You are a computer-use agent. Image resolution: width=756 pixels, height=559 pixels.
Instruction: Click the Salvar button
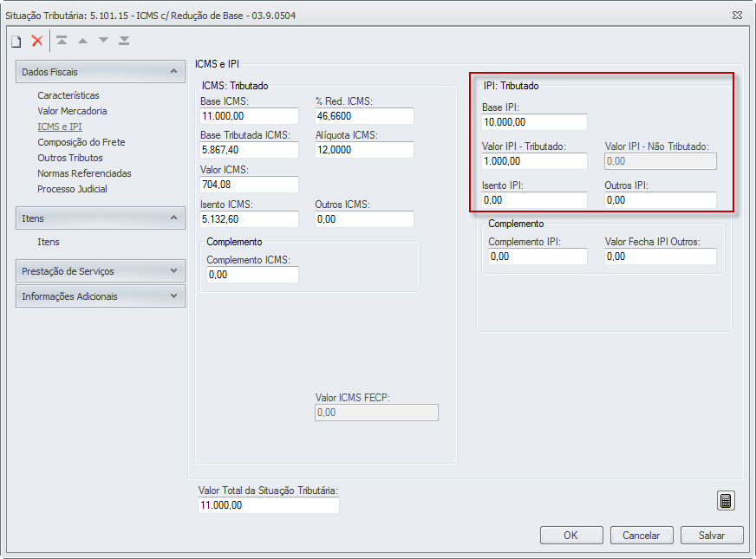pos(712,536)
